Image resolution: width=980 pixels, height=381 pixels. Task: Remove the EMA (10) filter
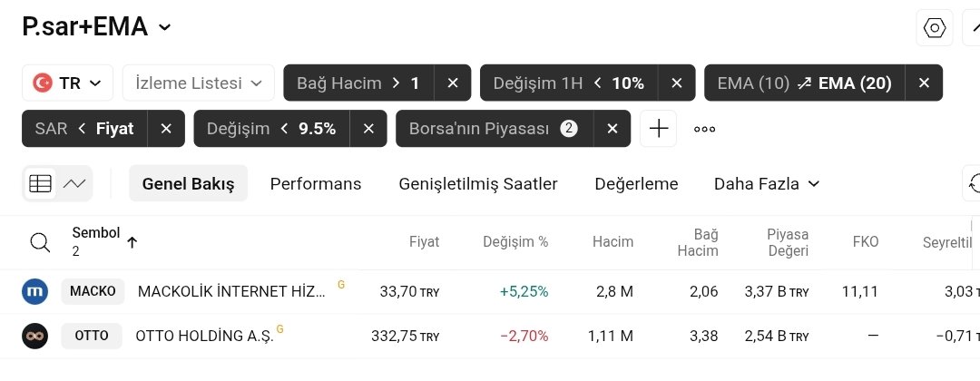coord(924,83)
